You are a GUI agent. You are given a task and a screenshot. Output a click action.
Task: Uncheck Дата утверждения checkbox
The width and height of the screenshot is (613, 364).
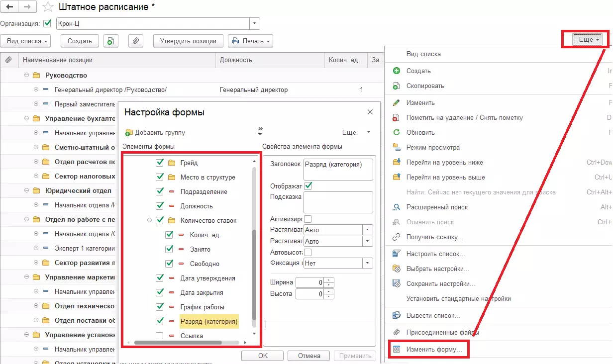(160, 278)
